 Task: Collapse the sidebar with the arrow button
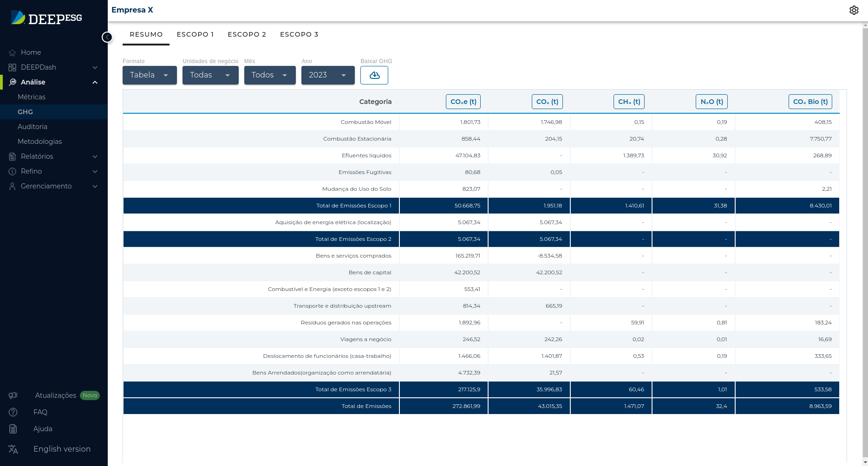107,37
